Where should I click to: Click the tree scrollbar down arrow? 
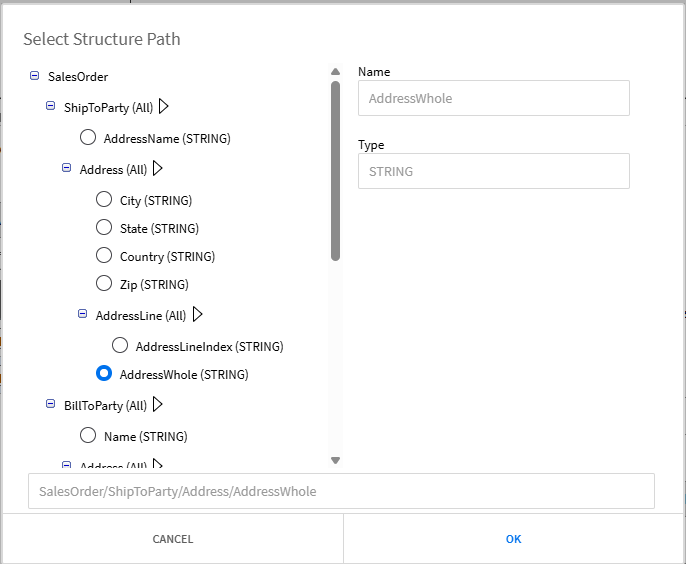pyautogui.click(x=336, y=460)
